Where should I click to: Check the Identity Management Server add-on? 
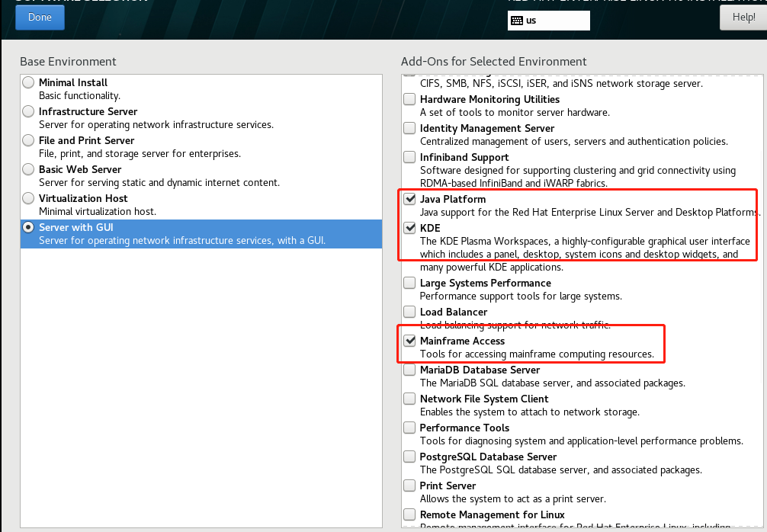click(x=409, y=127)
